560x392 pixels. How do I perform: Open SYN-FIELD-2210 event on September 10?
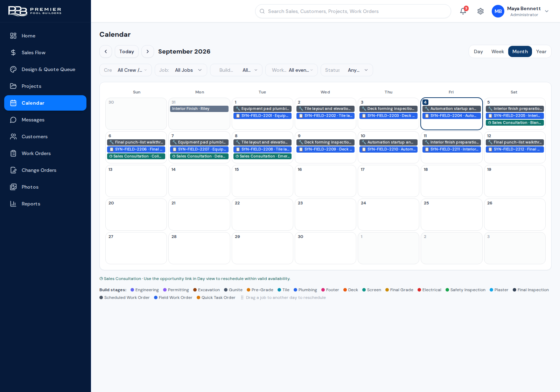388,149
